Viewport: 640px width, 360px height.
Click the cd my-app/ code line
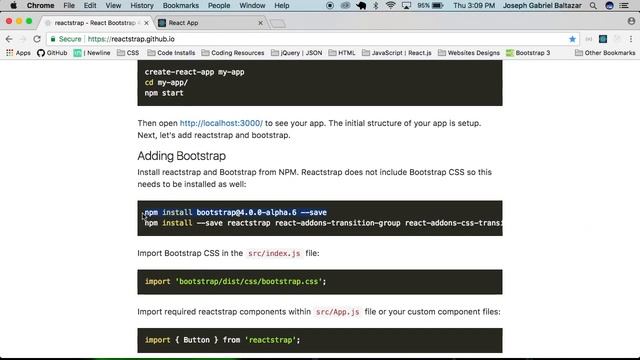coord(166,82)
